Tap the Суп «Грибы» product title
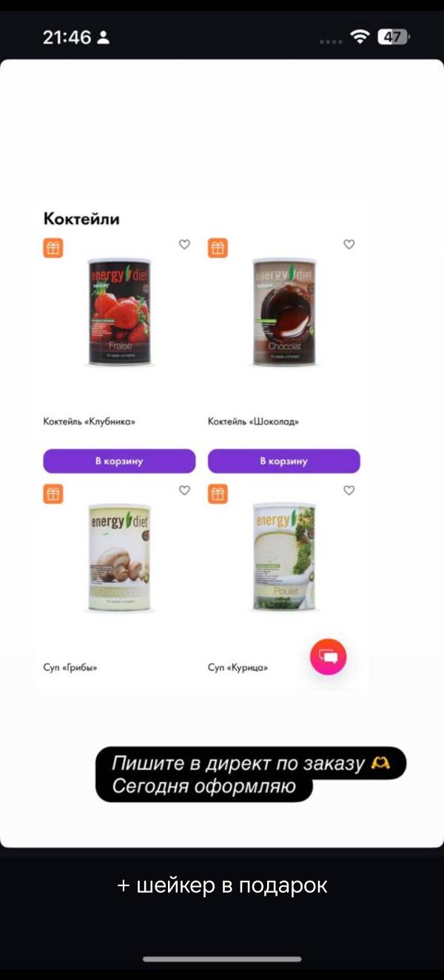This screenshot has height=980, width=444. click(x=70, y=668)
